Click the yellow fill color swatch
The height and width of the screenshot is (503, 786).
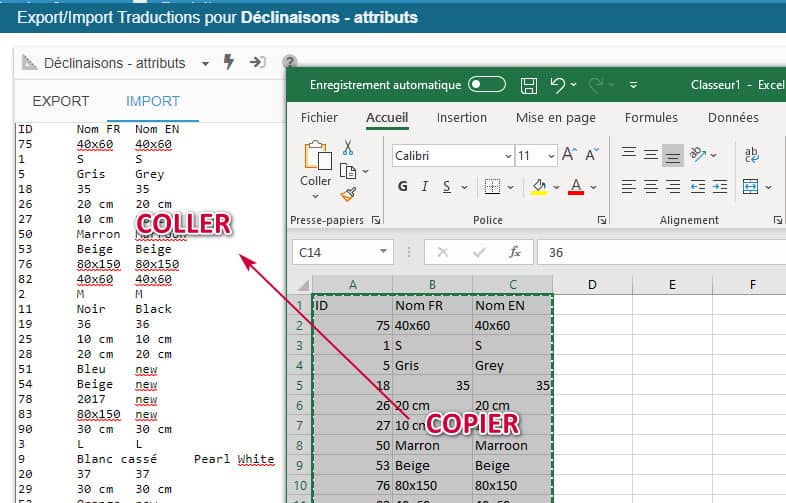(x=539, y=187)
